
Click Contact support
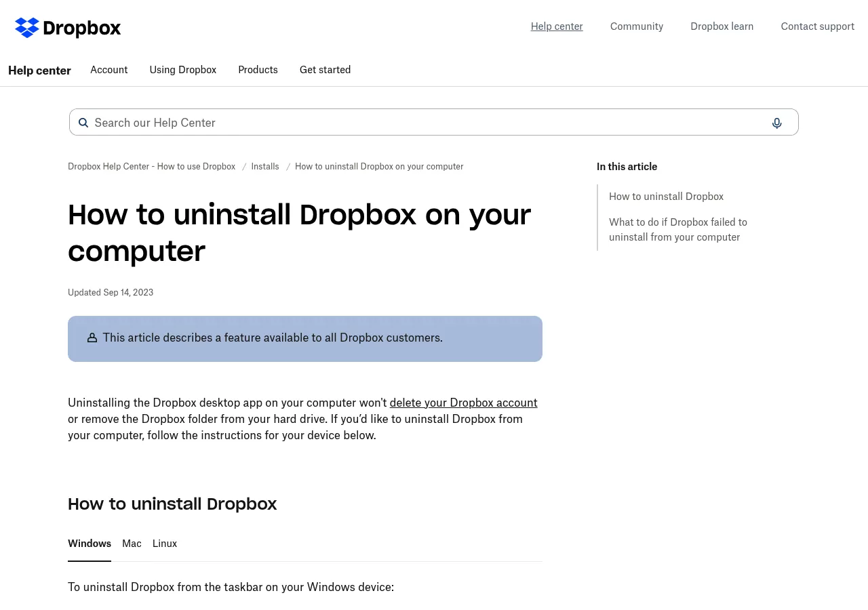point(818,26)
